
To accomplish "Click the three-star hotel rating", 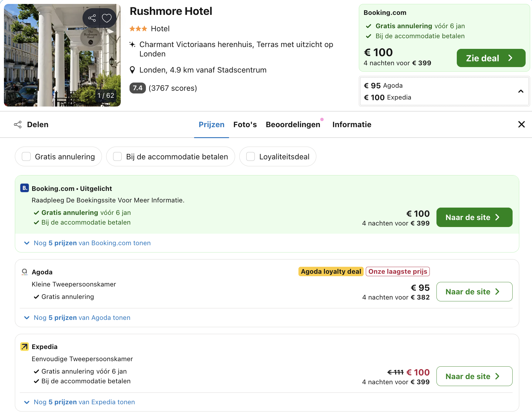I will point(138,29).
